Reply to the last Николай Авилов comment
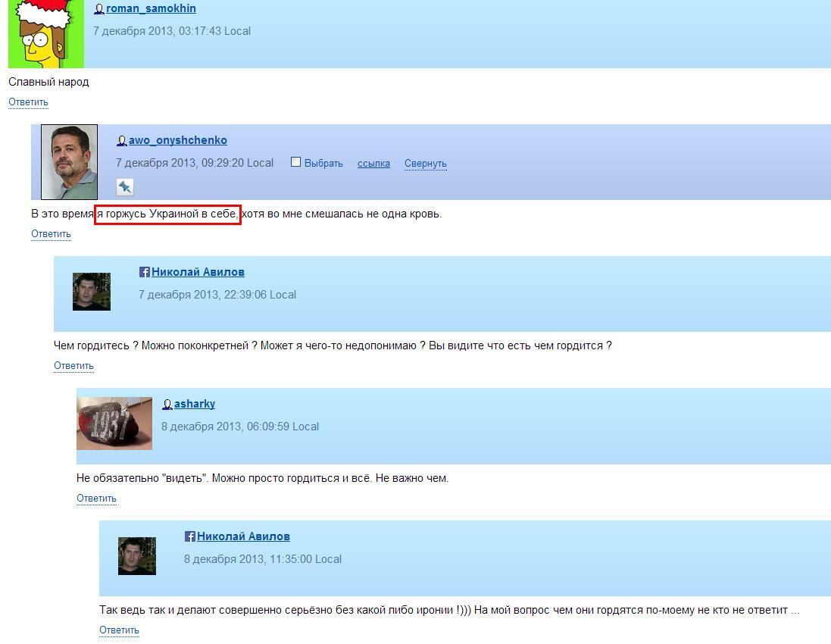The image size is (831, 644). tap(119, 630)
